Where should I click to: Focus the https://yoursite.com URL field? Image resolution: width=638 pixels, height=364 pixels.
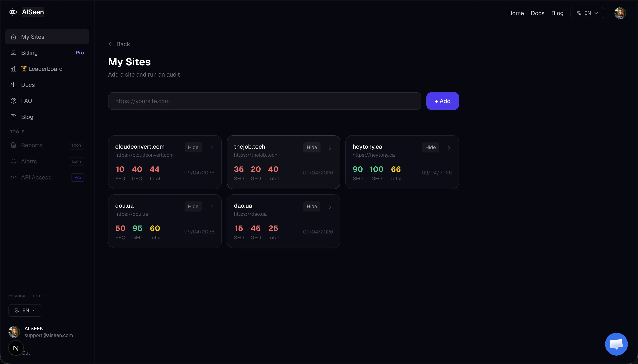264,101
